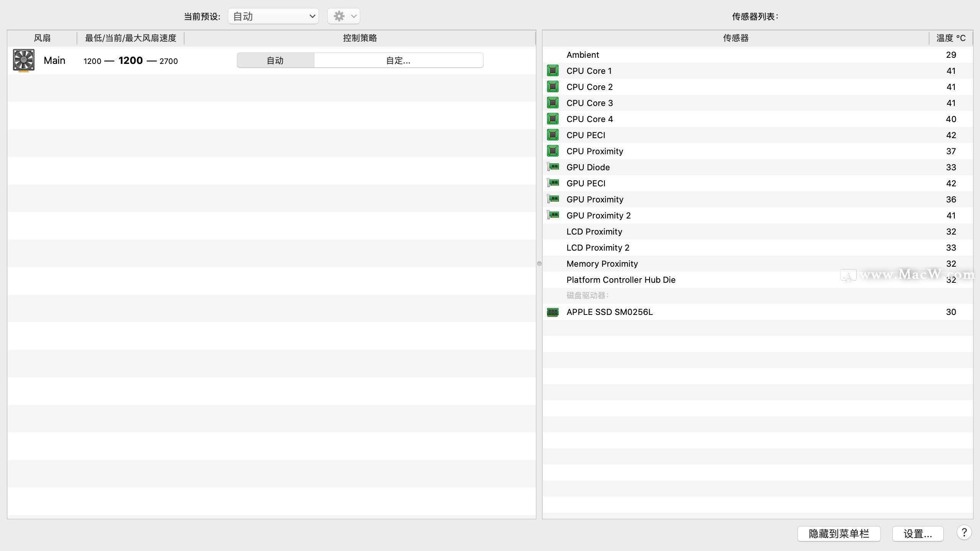Viewport: 980px width, 551px height.
Task: Click the question mark help button
Action: tap(964, 533)
